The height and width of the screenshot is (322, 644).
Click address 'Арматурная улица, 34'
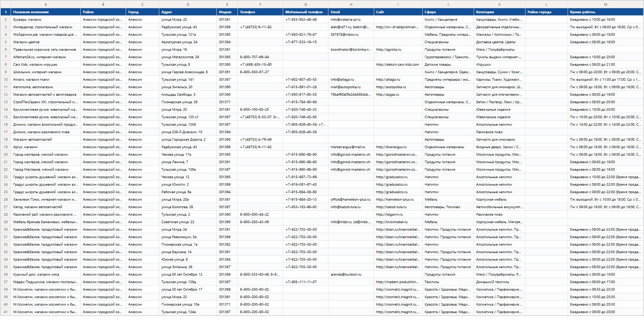click(x=188, y=42)
